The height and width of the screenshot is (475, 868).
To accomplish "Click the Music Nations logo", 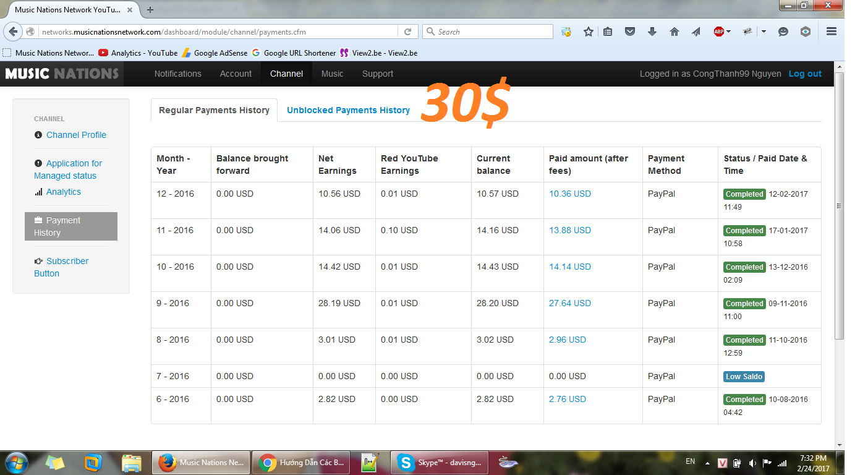I will point(62,74).
